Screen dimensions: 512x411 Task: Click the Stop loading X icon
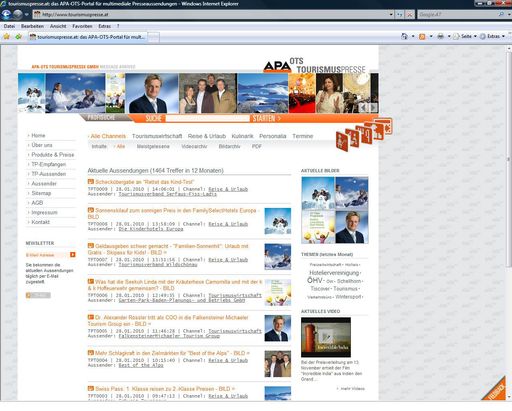(x=410, y=15)
